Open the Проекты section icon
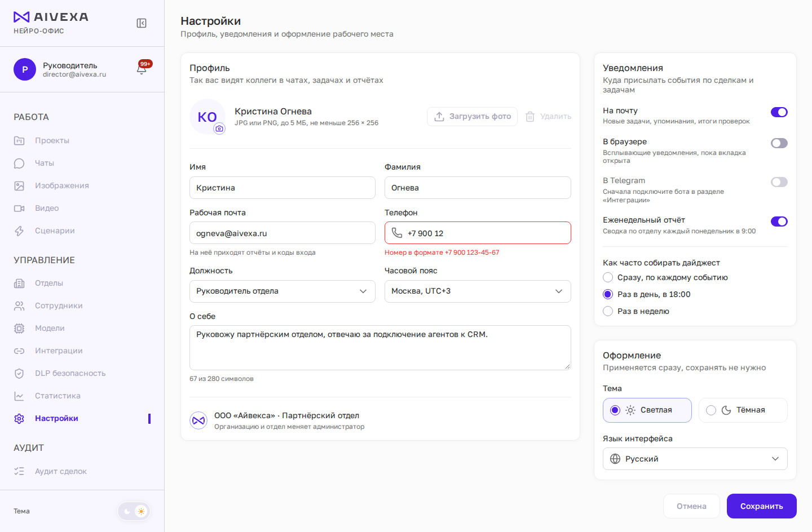The width and height of the screenshot is (812, 532). (x=19, y=140)
